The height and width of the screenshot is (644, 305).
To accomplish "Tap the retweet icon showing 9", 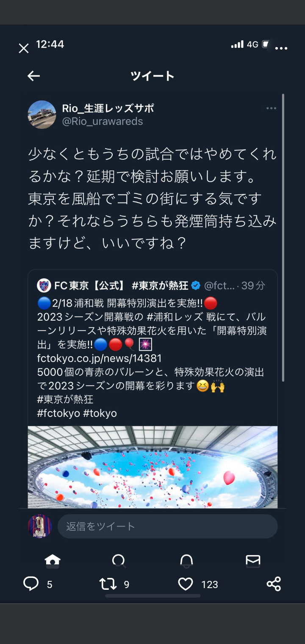I will [108, 584].
